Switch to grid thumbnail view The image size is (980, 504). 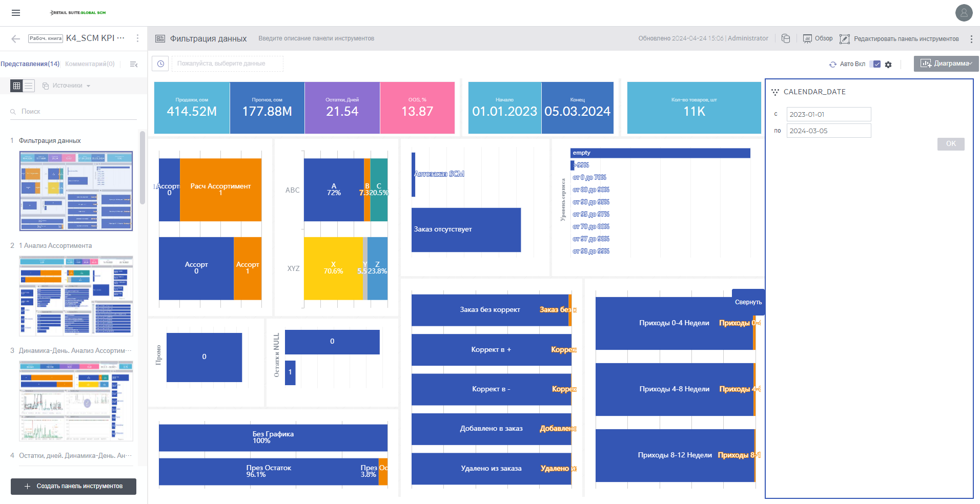pos(16,86)
